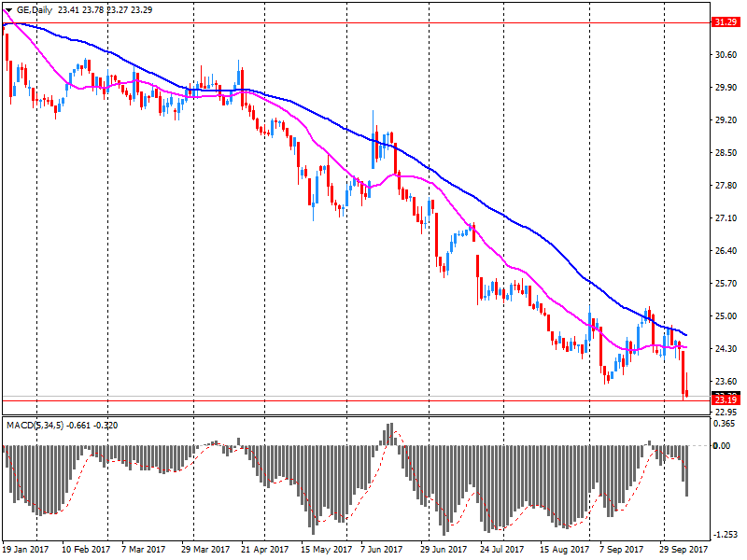The image size is (747, 560).
Task: Click price scale value 27.10
Action: click(x=726, y=218)
